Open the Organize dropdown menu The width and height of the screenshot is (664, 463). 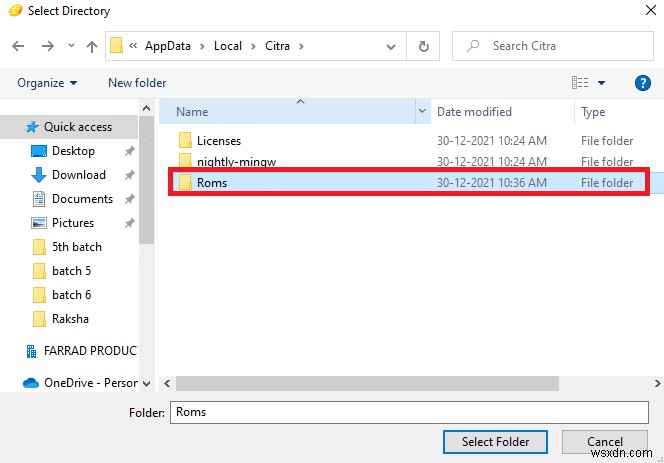[x=47, y=83]
